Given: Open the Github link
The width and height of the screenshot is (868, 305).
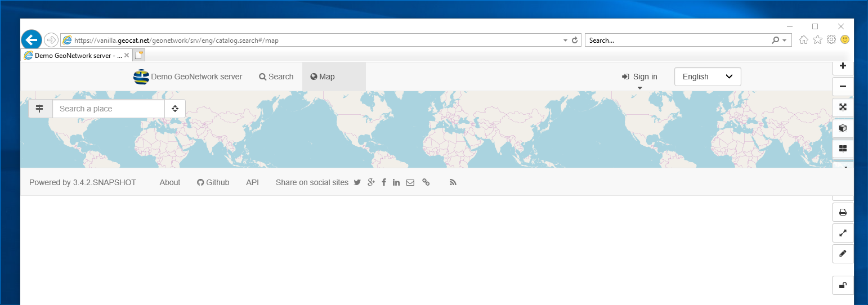Looking at the screenshot, I should click(213, 182).
